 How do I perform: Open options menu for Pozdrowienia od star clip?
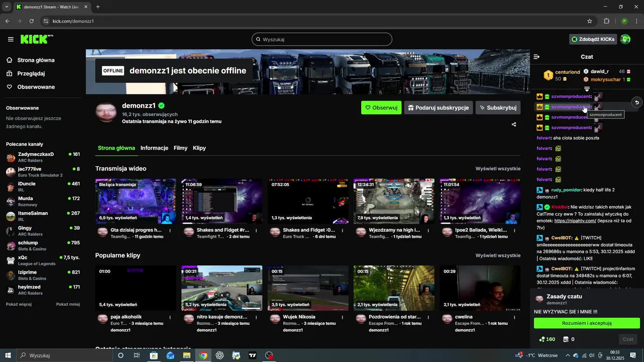click(x=428, y=317)
